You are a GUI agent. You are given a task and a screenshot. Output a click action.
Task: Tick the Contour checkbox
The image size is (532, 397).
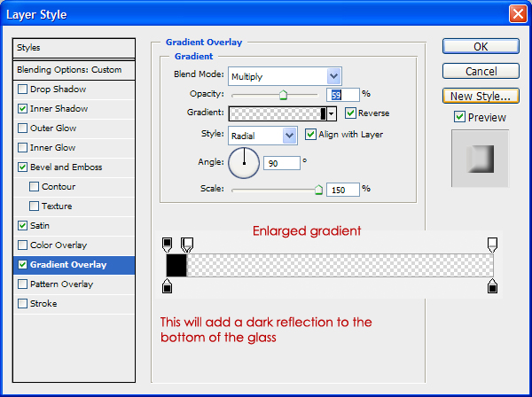[34, 187]
